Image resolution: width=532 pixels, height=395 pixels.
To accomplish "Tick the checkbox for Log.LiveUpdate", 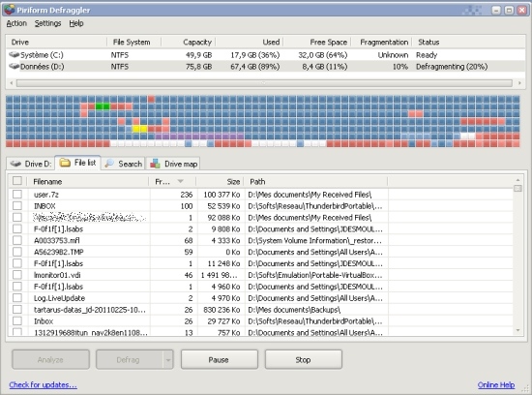I will tap(17, 298).
